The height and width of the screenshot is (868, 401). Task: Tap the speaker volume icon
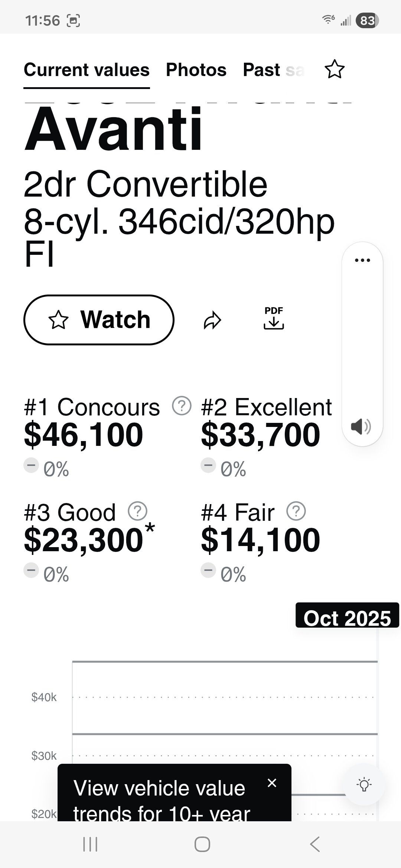pos(361,427)
